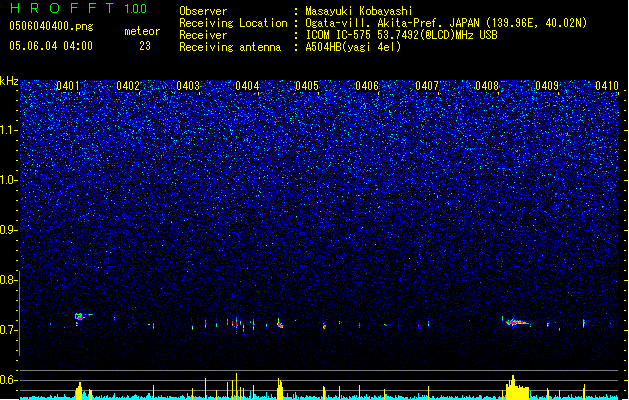
Task: Click the 0408 time marker
Action: (487, 86)
